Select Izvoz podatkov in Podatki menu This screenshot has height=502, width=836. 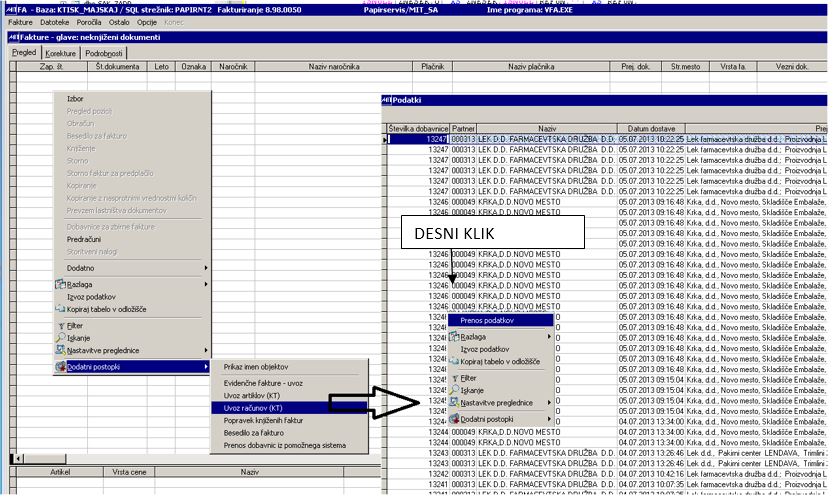(485, 349)
